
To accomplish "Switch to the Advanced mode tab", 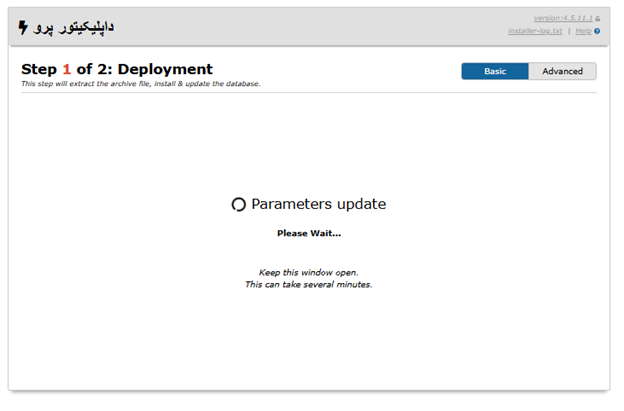I will click(562, 71).
